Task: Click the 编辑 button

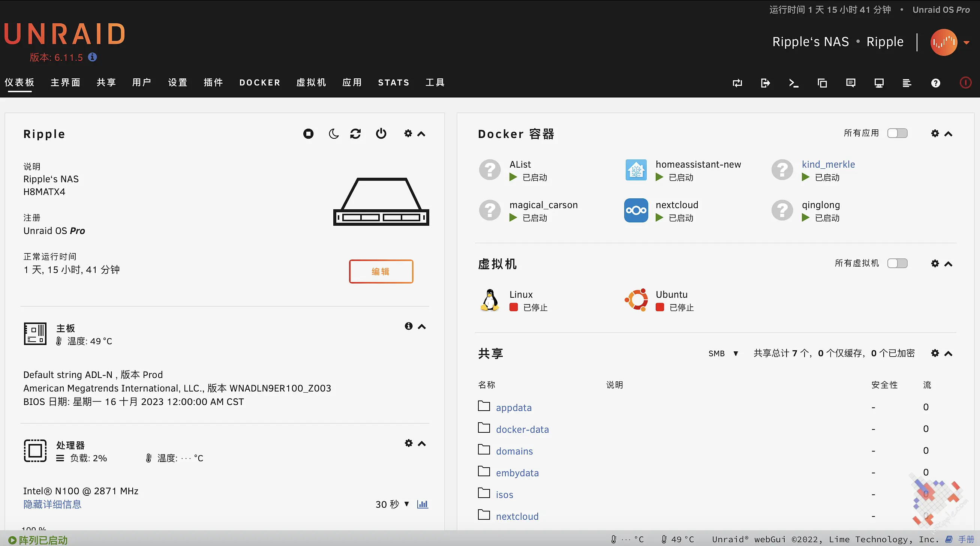Action: 381,271
